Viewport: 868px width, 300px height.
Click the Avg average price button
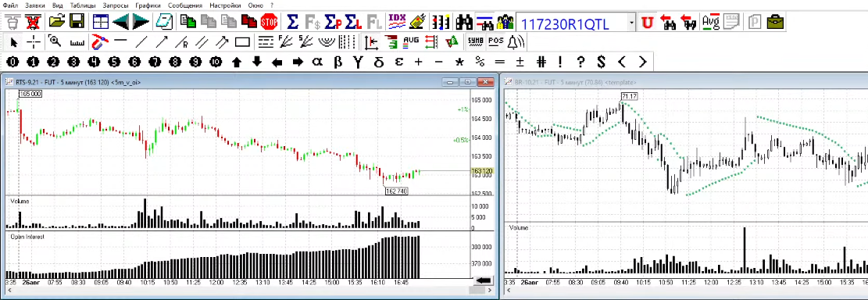click(710, 22)
